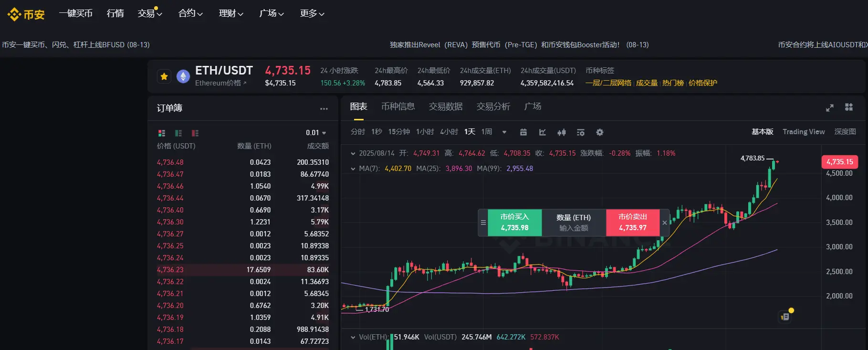The width and height of the screenshot is (868, 350).
Task: Switch to Trading View chart
Action: click(x=804, y=132)
